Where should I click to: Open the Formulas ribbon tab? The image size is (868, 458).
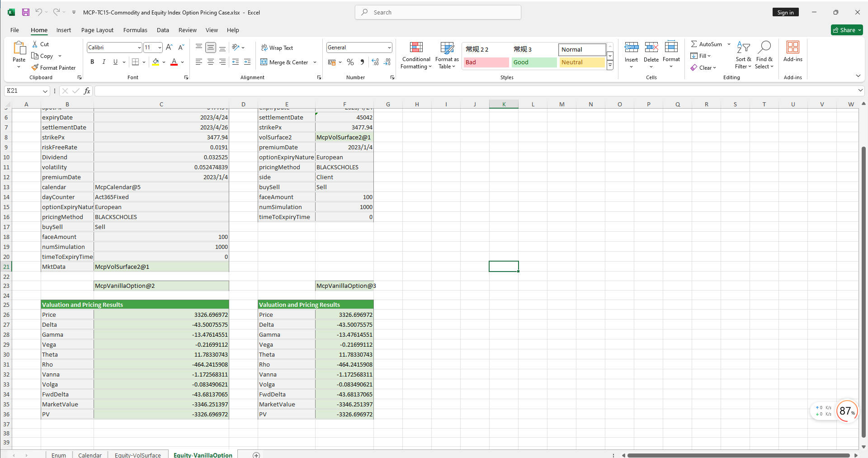point(135,30)
